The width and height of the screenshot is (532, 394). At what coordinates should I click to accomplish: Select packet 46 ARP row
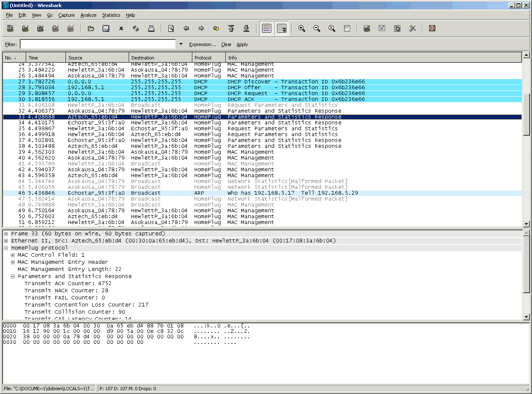click(262, 193)
